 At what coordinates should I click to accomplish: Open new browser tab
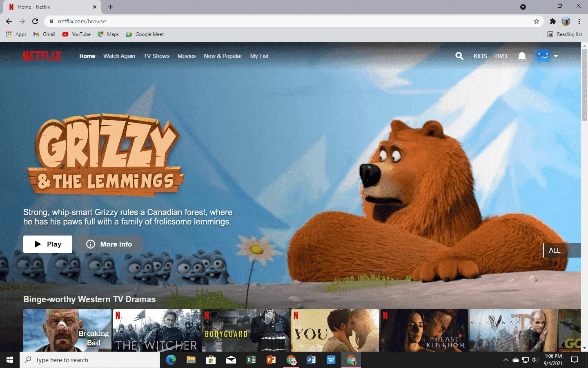tap(110, 7)
